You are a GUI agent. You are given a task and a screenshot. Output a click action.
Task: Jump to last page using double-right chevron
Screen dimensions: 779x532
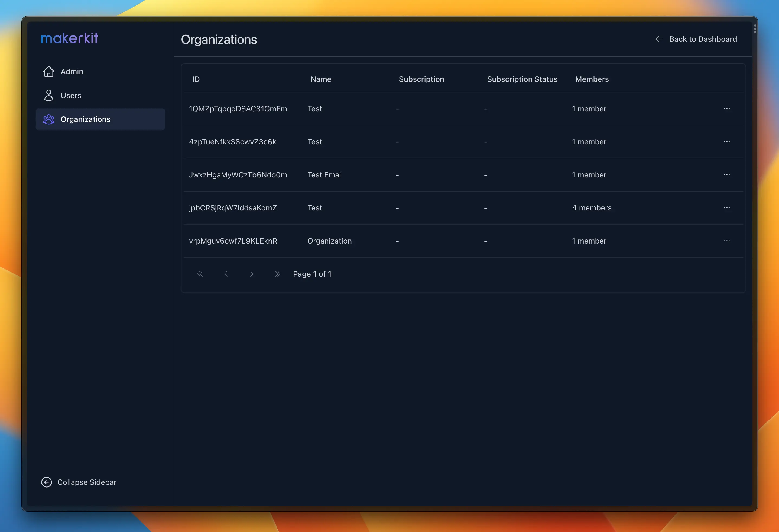[x=278, y=274]
